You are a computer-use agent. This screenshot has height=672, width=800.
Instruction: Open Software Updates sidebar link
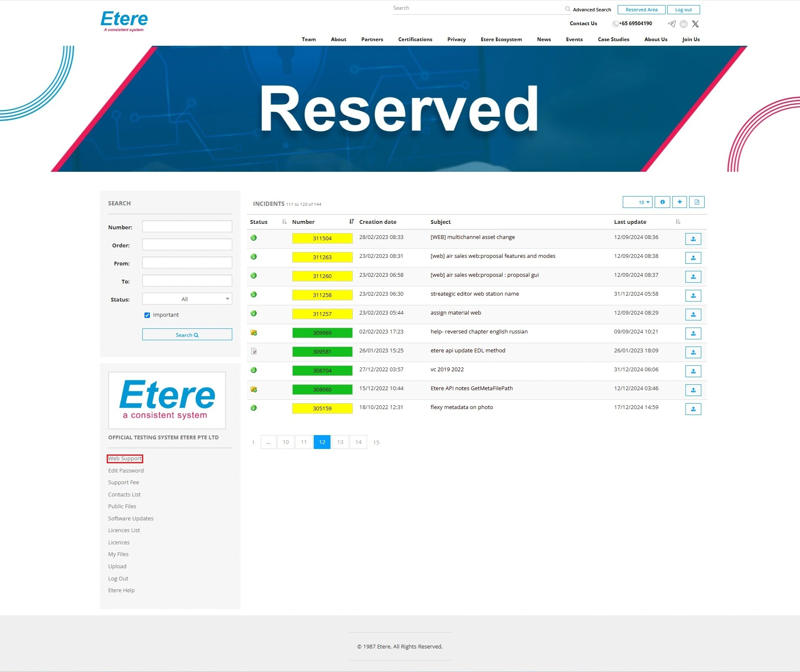point(131,518)
